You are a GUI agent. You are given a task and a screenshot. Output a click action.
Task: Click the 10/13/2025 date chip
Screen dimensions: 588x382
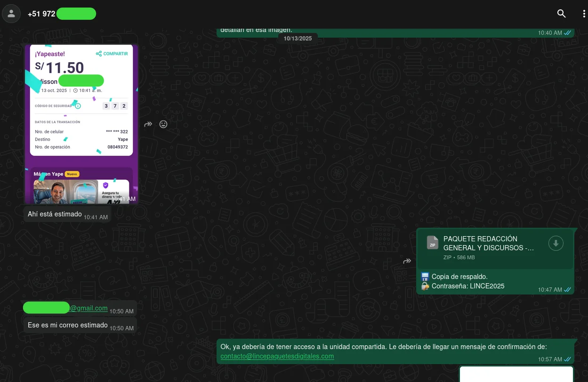pyautogui.click(x=298, y=39)
